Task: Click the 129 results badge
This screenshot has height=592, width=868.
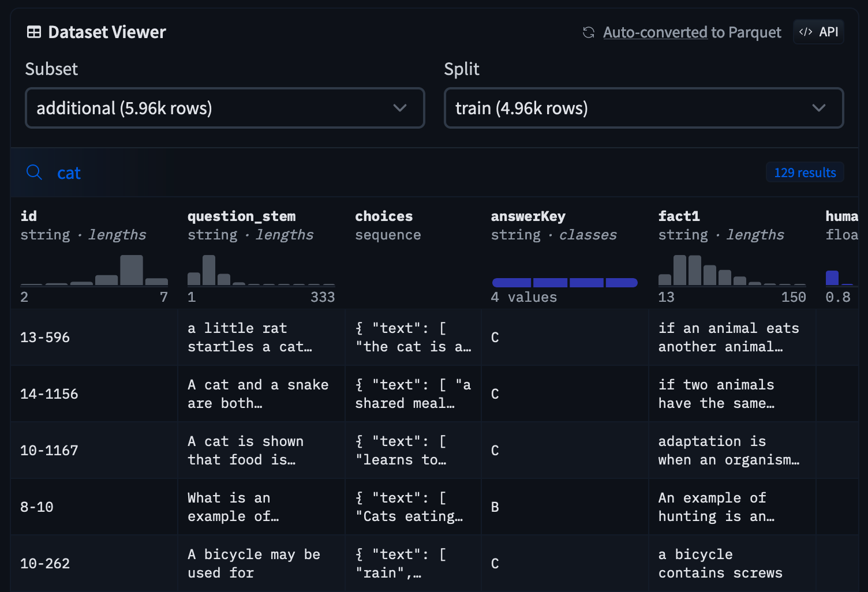Action: click(x=805, y=173)
